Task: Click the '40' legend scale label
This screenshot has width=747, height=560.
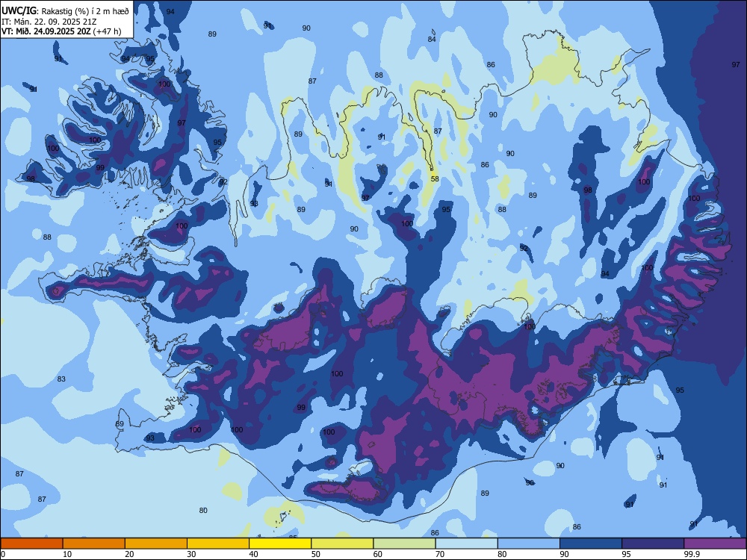Action: click(253, 554)
